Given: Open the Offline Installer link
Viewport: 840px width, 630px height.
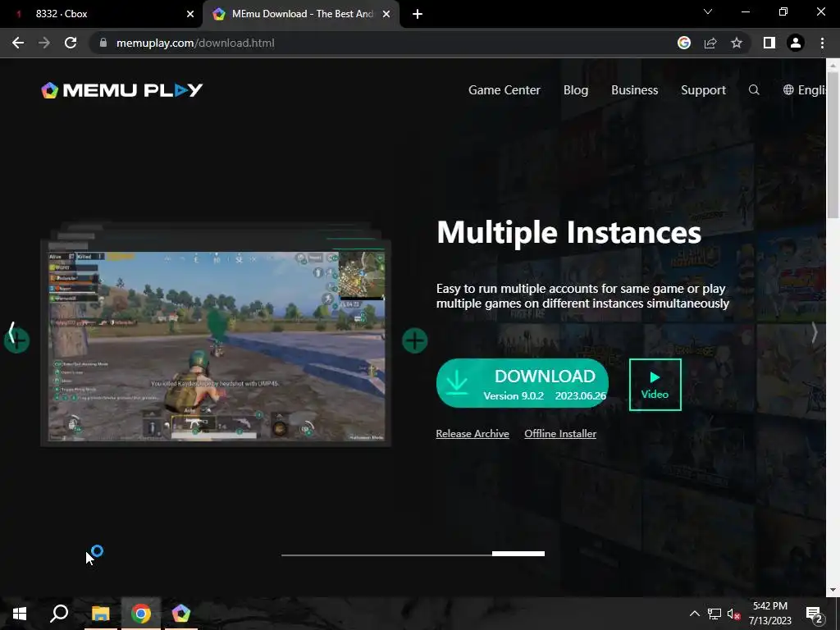Looking at the screenshot, I should (559, 433).
